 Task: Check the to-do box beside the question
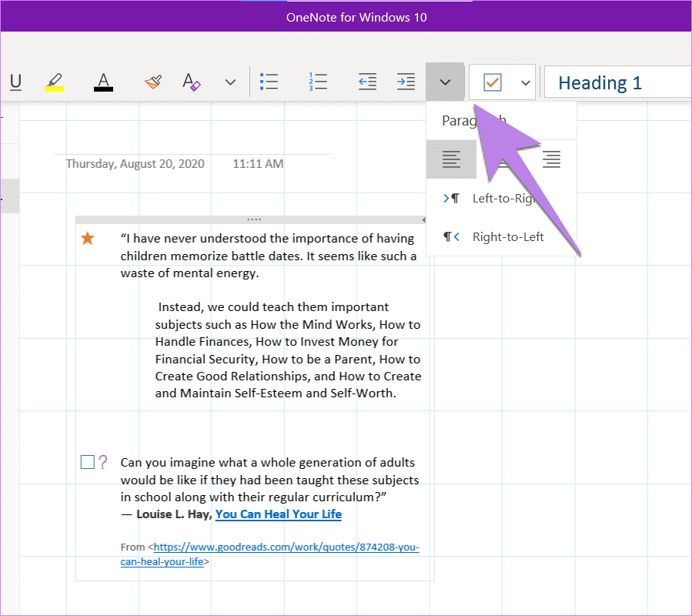88,462
